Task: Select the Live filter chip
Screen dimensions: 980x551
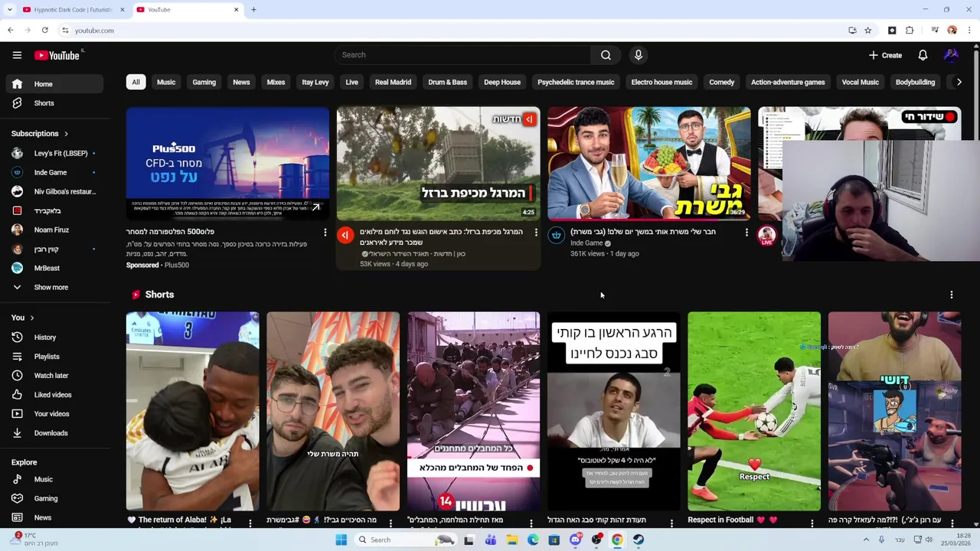Action: point(351,82)
